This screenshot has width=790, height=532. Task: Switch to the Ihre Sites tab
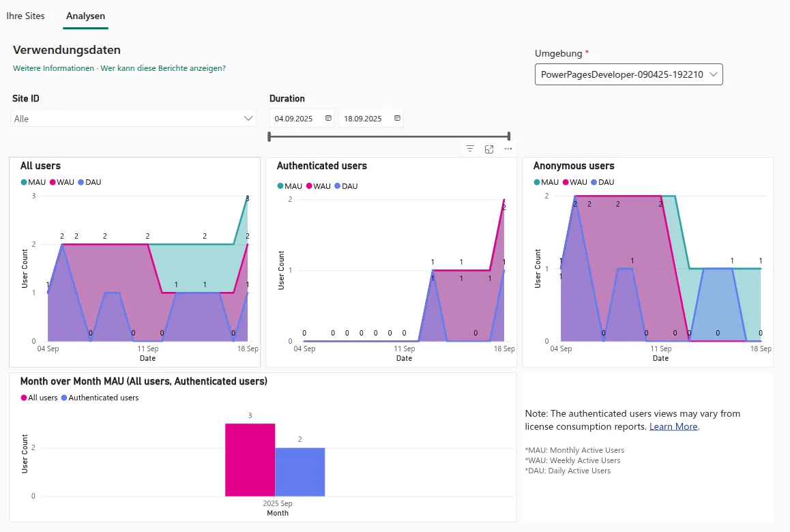point(25,16)
